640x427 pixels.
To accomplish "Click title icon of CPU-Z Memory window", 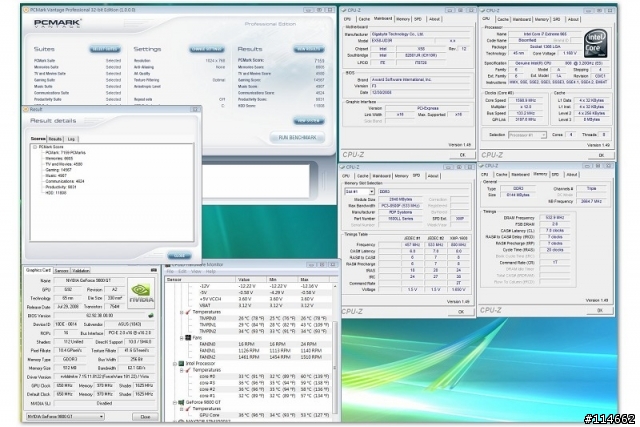I will (x=482, y=166).
